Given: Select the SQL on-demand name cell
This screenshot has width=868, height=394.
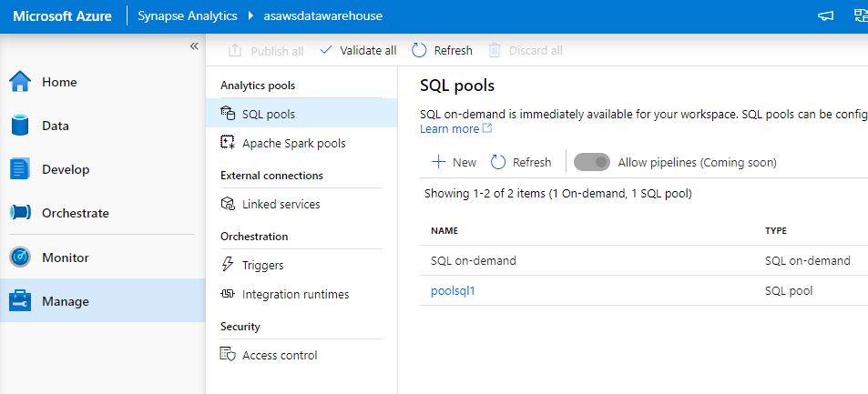Looking at the screenshot, I should 474,260.
